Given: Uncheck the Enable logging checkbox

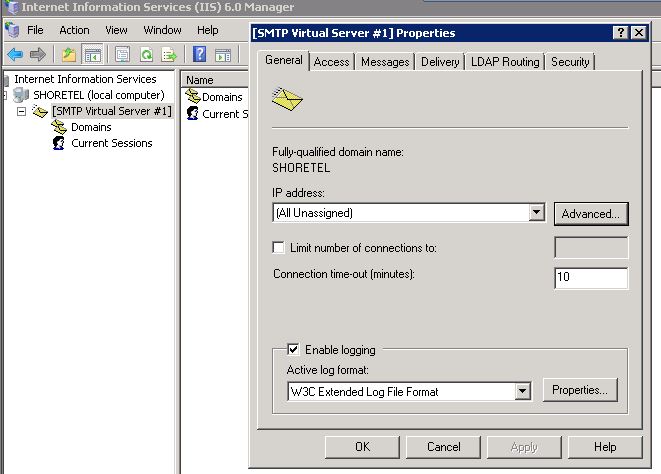Looking at the screenshot, I should tap(293, 350).
